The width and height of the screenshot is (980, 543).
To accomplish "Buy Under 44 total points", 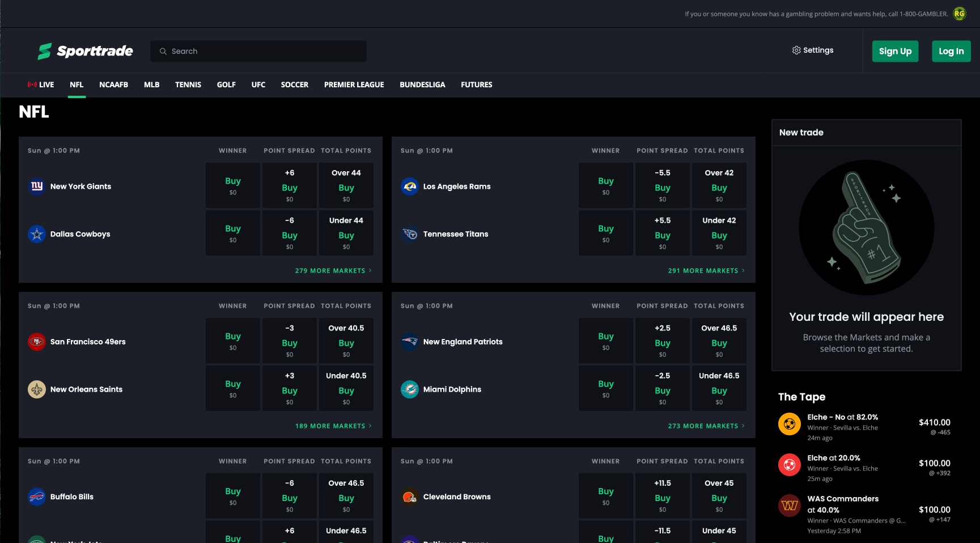I will pos(346,233).
